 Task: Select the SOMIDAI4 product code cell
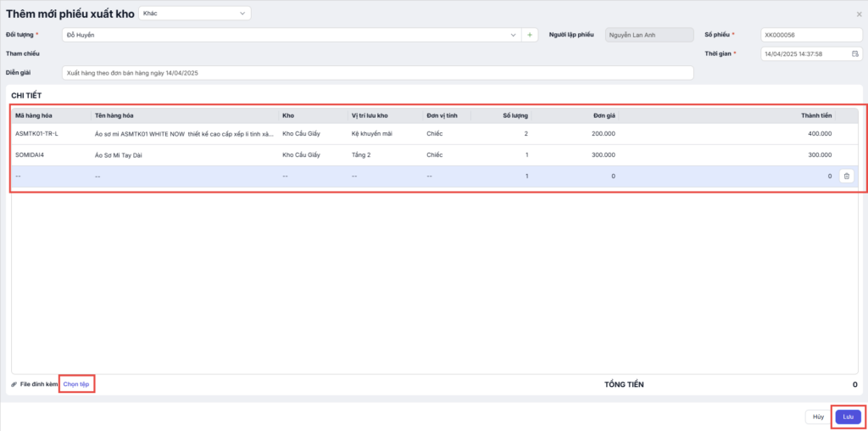click(x=31, y=155)
